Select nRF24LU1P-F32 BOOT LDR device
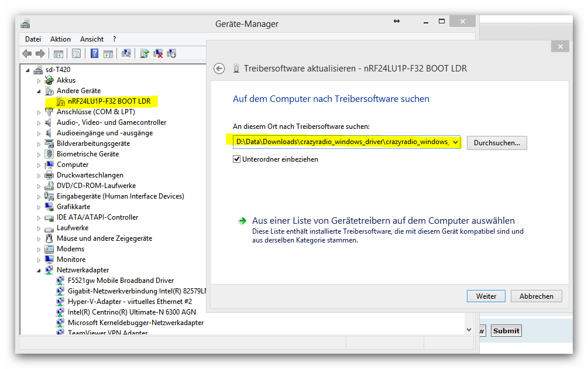 pyautogui.click(x=109, y=101)
